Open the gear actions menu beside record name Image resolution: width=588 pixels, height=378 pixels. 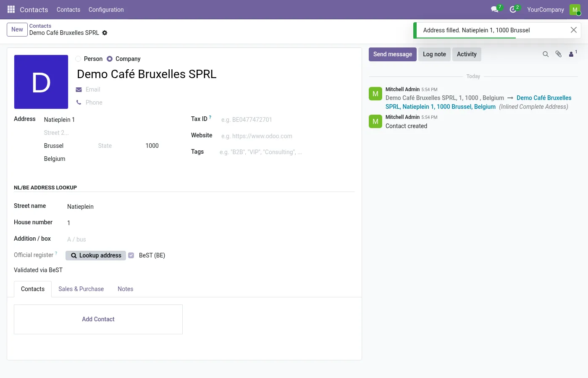click(x=105, y=33)
